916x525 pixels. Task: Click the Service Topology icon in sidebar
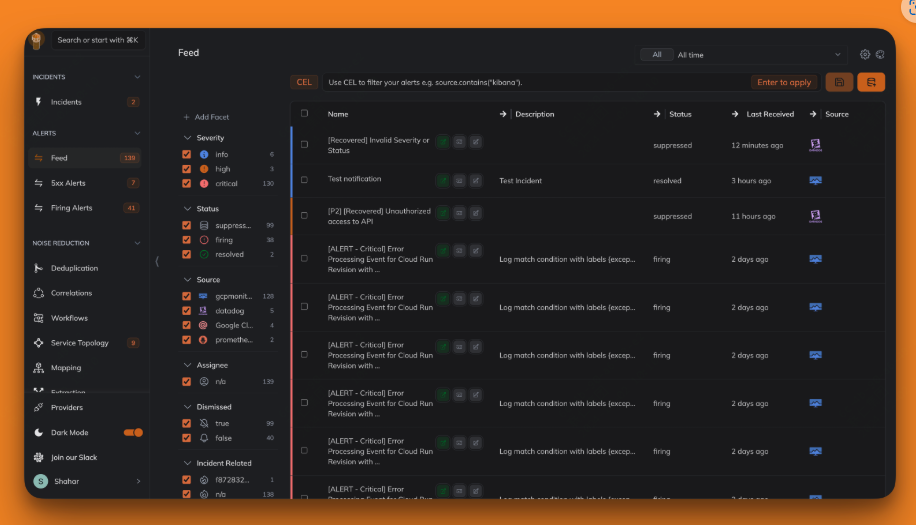click(38, 343)
